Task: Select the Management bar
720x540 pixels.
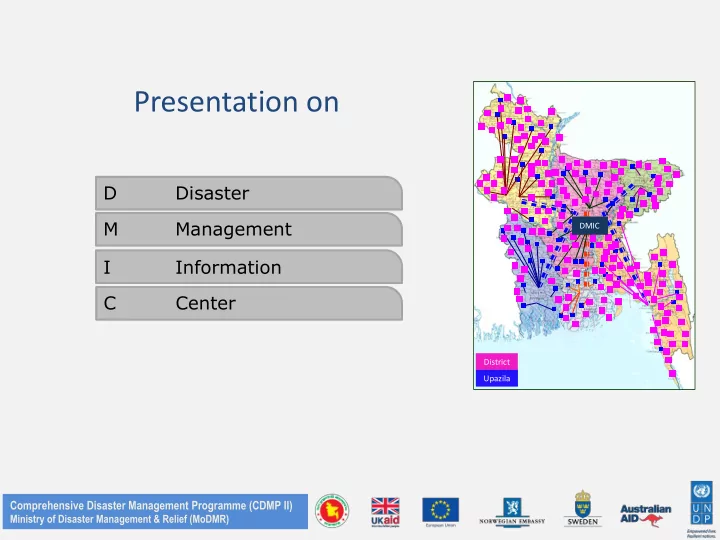Action: point(249,229)
